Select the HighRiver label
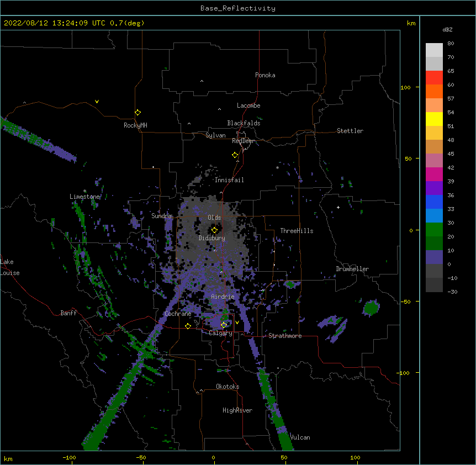This screenshot has width=476, height=465. click(237, 410)
